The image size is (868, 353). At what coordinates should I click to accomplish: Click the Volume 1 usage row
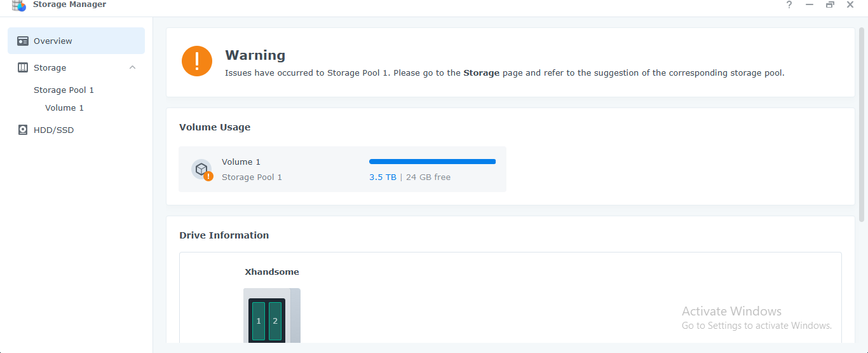pyautogui.click(x=342, y=169)
